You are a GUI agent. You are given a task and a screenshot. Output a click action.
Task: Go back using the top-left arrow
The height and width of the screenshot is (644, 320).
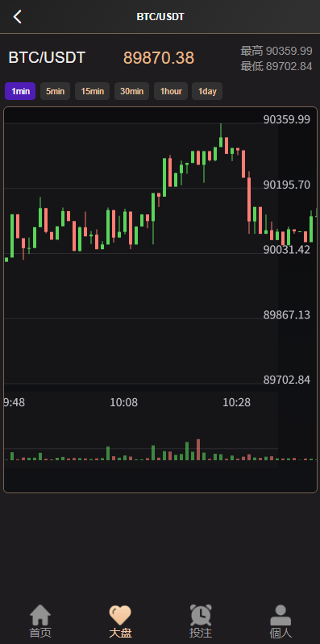(17, 17)
